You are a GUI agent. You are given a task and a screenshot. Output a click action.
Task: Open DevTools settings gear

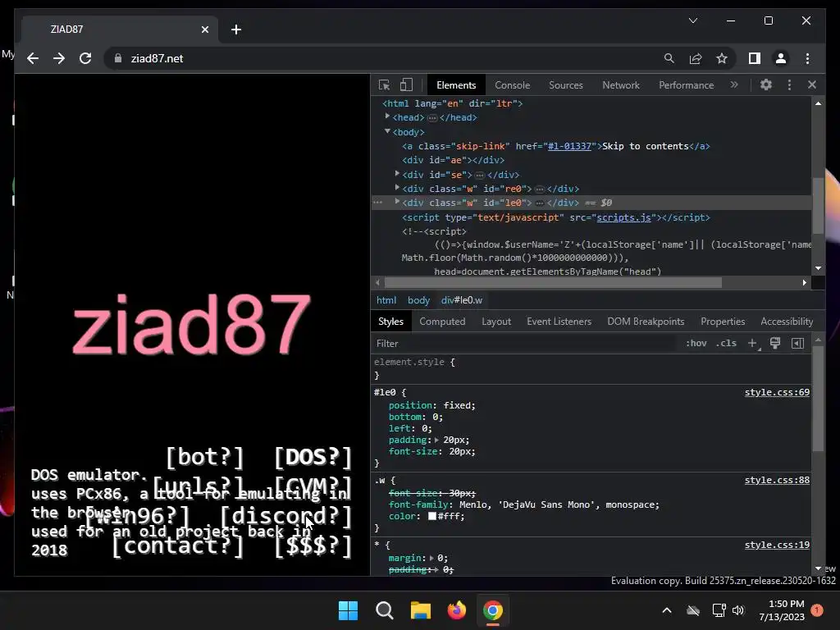[766, 84]
